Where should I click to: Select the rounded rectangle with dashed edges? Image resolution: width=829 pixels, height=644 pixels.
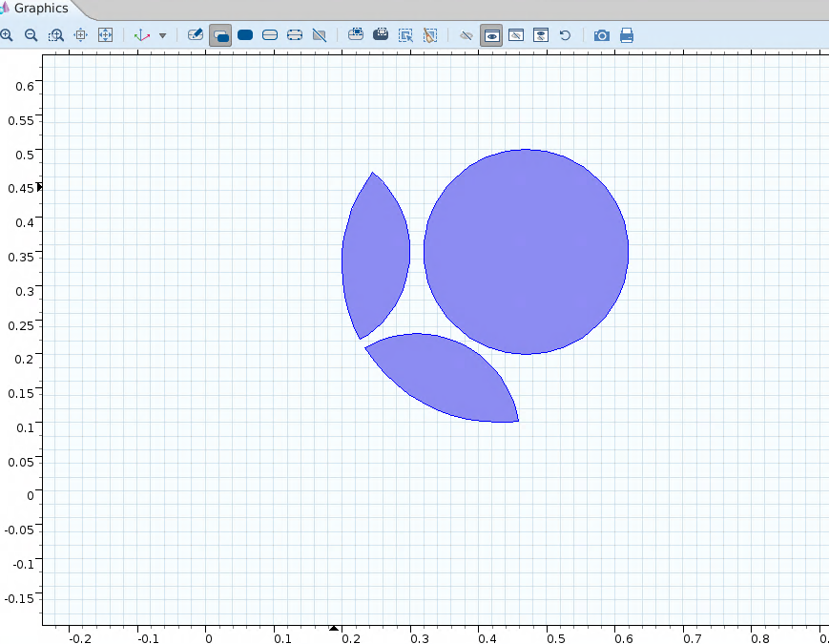click(x=295, y=35)
